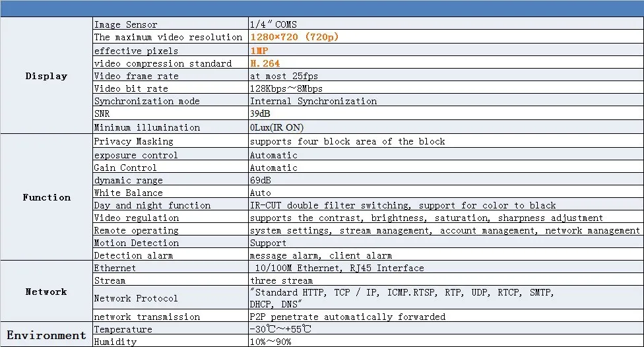Select the orange 1280×720 (720p) value

tap(294, 37)
